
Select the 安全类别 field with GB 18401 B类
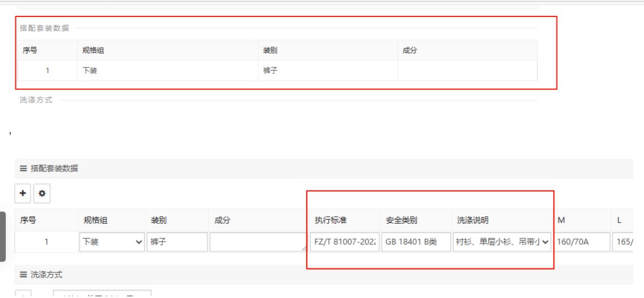pos(416,242)
